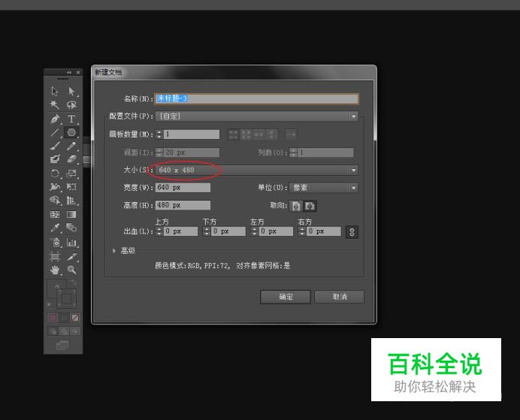Click the Columns (列数) input field
The height and width of the screenshot is (420, 520).
tap(325, 153)
